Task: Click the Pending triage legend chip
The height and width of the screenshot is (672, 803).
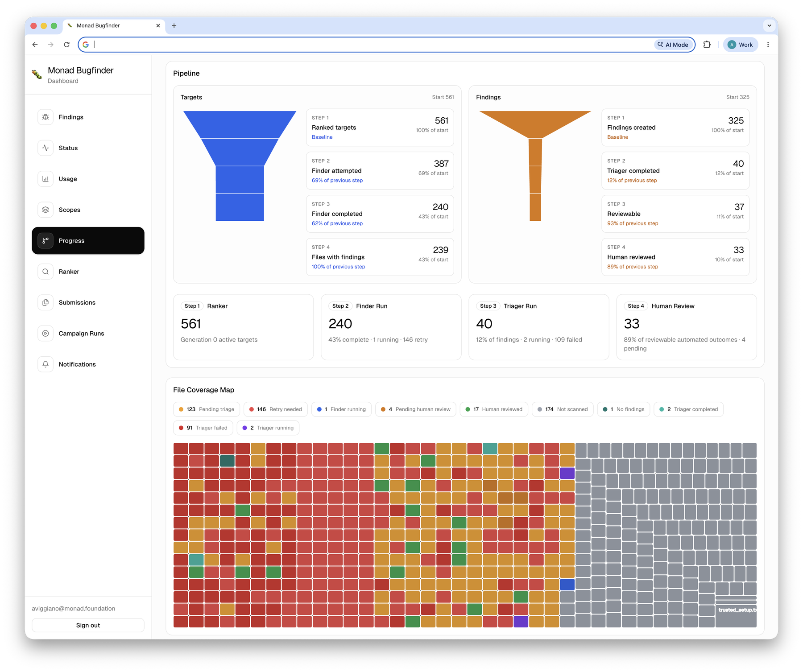Action: pos(207,409)
